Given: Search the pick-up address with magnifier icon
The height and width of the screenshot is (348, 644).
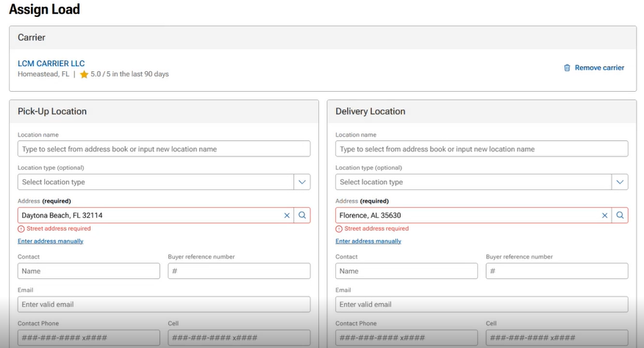Looking at the screenshot, I should 302,215.
